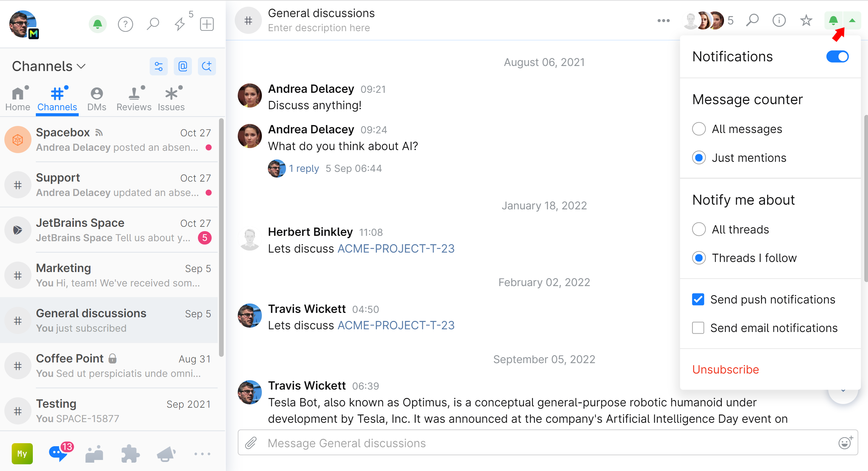Image resolution: width=868 pixels, height=471 pixels.
Task: Star the General discussions channel
Action: (806, 20)
